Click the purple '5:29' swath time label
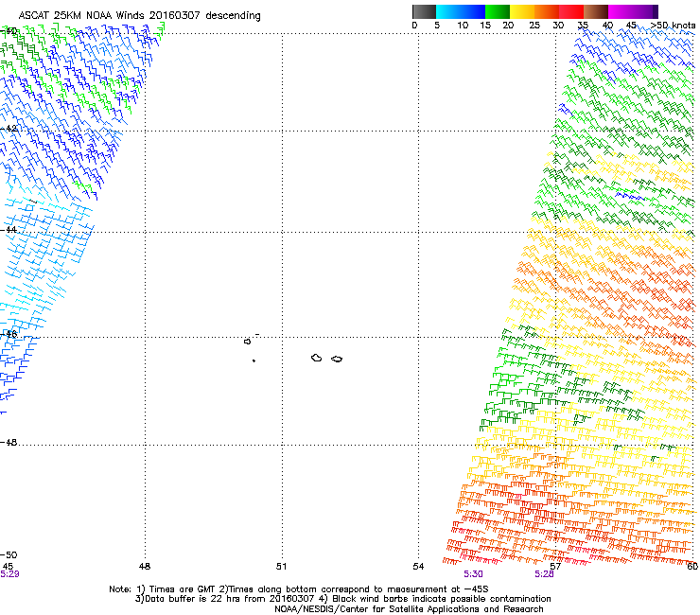Screen dimensions: 700x615 point(9,574)
